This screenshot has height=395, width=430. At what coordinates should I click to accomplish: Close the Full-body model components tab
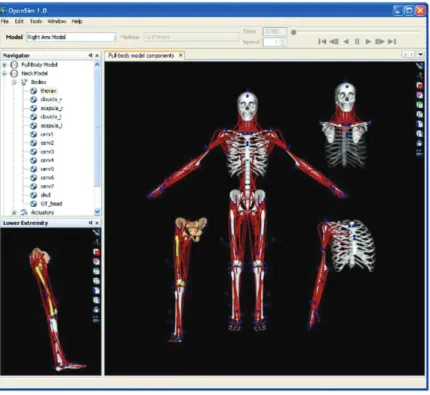[x=181, y=55]
